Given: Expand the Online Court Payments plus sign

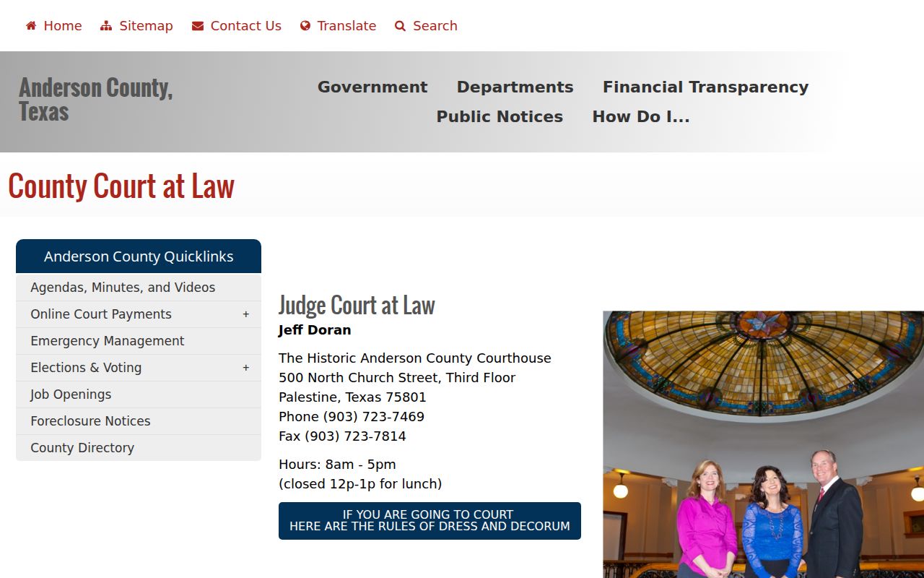Looking at the screenshot, I should [246, 314].
